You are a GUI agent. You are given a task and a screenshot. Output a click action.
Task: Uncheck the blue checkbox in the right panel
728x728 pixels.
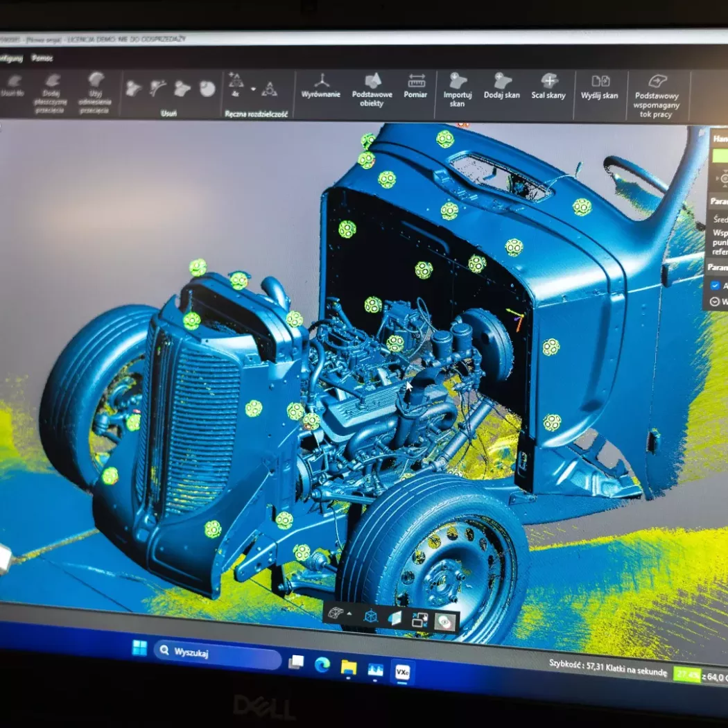coord(715,285)
